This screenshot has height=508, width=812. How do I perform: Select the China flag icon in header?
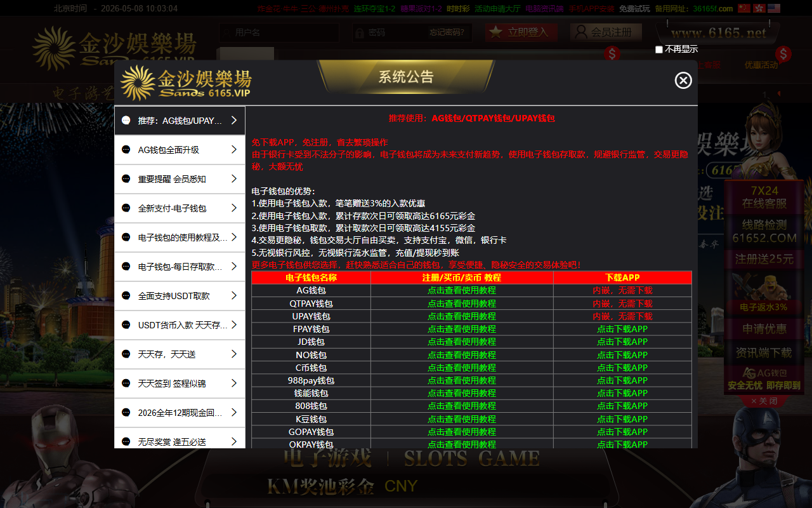click(743, 8)
